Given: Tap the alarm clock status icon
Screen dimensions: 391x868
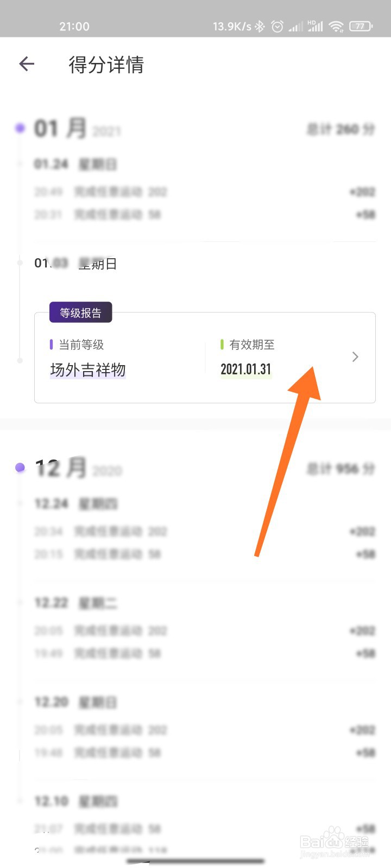Looking at the screenshot, I should [x=278, y=26].
